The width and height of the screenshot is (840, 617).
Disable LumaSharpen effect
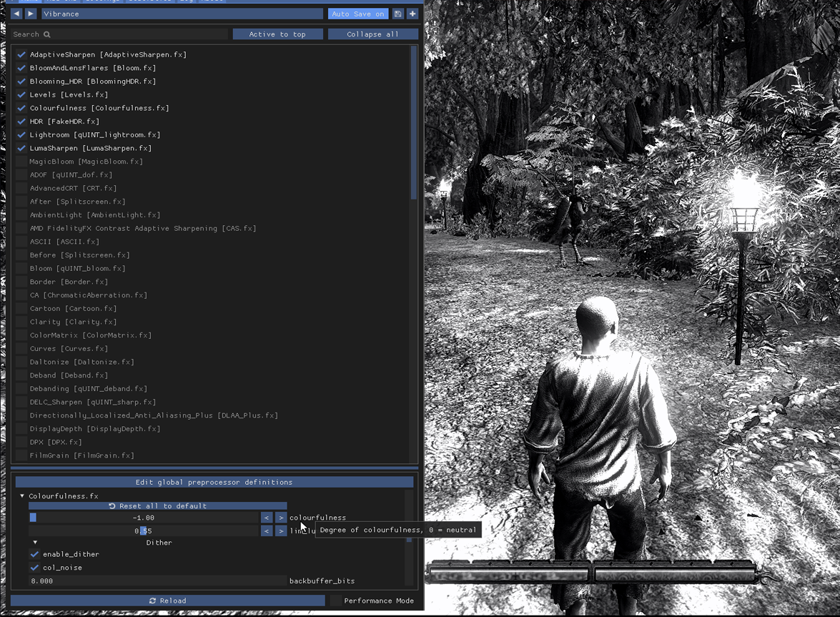(x=21, y=149)
